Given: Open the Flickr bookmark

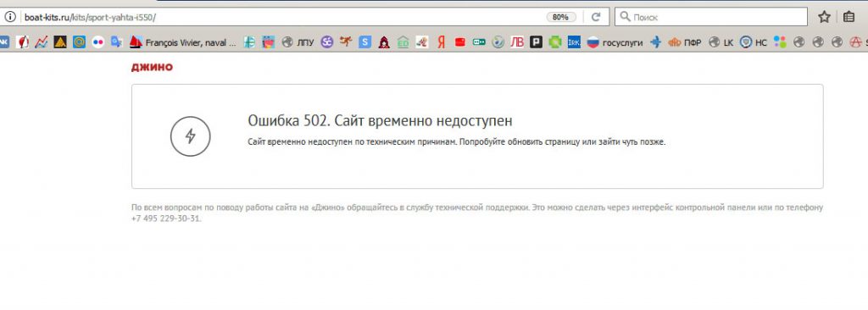Looking at the screenshot, I should (98, 42).
